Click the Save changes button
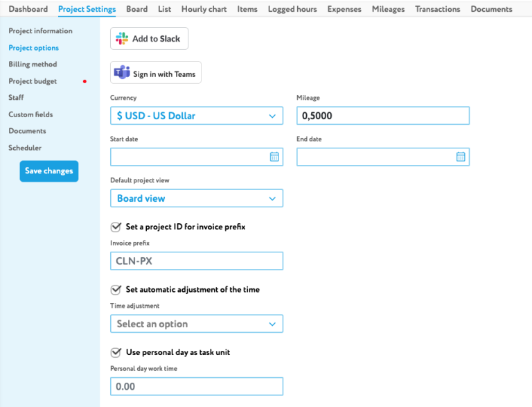532x407 pixels. pyautogui.click(x=49, y=171)
